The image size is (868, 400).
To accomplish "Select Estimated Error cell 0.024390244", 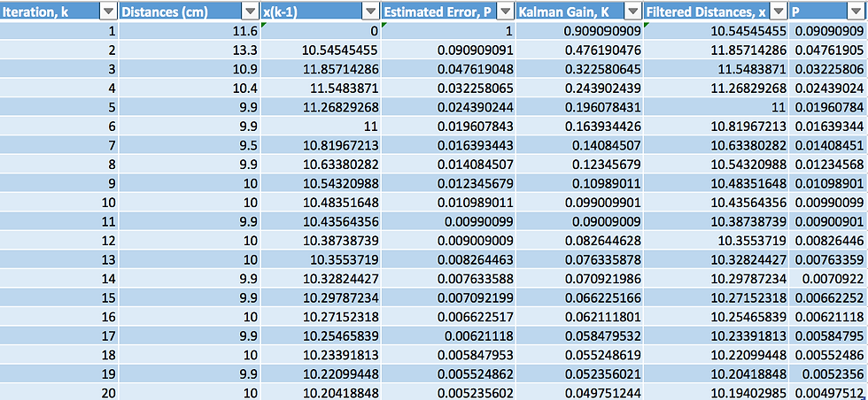I will pos(448,107).
